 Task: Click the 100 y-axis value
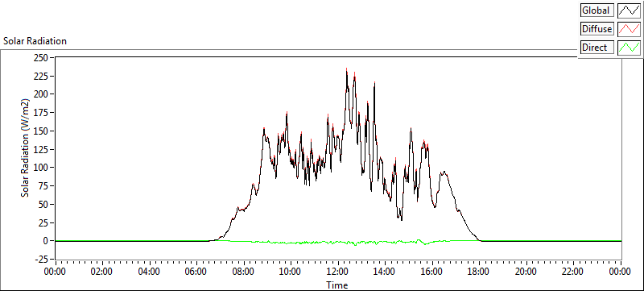[x=41, y=168]
